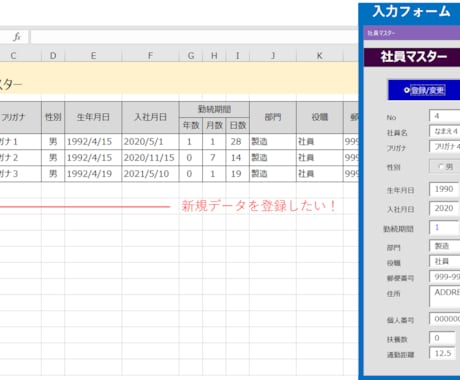Select column G header
The image size is (460, 380).
point(191,56)
